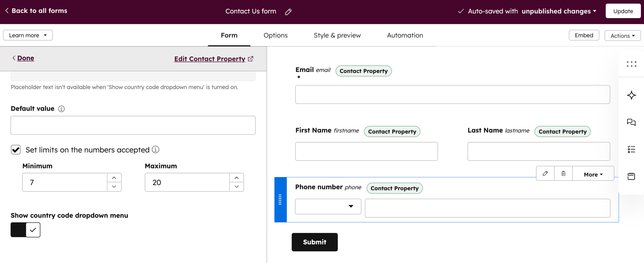The height and width of the screenshot is (263, 644).
Task: Open the country code dropdown in form preview
Action: [x=328, y=206]
